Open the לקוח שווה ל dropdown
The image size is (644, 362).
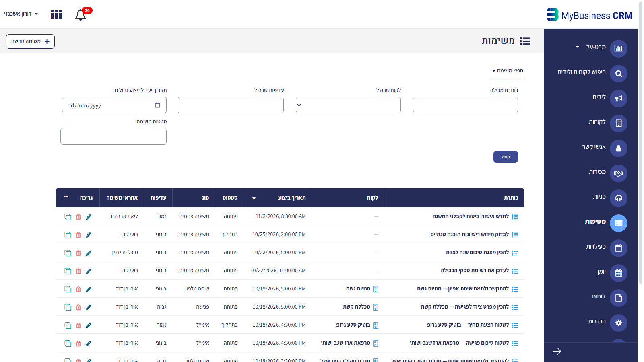348,105
